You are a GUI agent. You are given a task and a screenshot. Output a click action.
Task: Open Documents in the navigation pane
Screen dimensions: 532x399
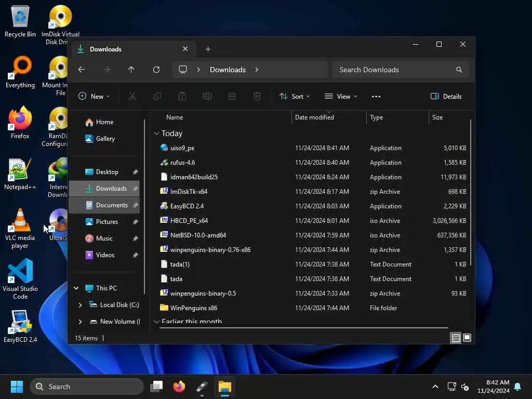click(104, 205)
